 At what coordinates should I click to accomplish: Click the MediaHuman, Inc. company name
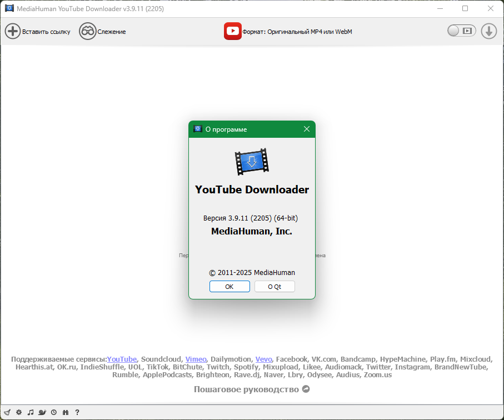tap(252, 231)
